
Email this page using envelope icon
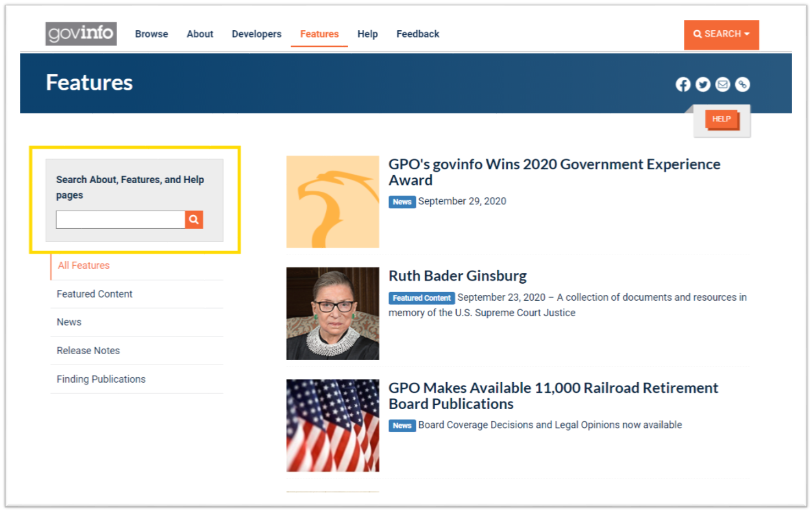722,84
